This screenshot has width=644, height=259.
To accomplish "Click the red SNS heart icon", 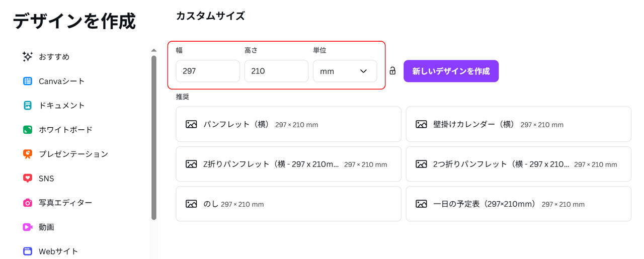I will 28,178.
